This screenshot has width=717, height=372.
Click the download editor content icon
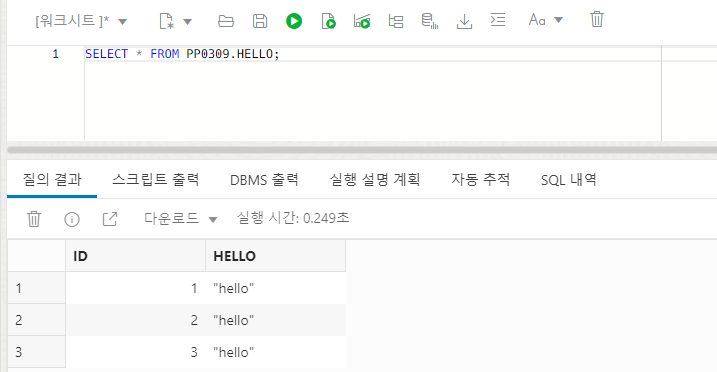[x=464, y=21]
